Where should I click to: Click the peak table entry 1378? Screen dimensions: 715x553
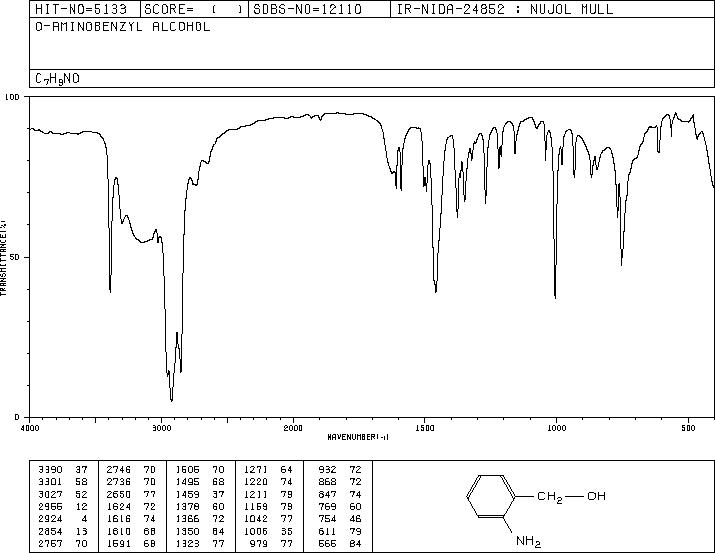point(187,506)
